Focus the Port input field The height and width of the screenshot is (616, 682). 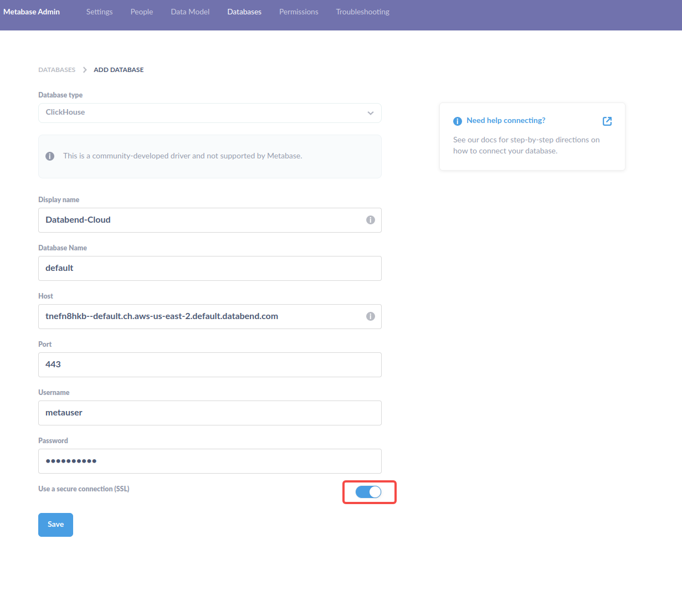[x=209, y=365]
